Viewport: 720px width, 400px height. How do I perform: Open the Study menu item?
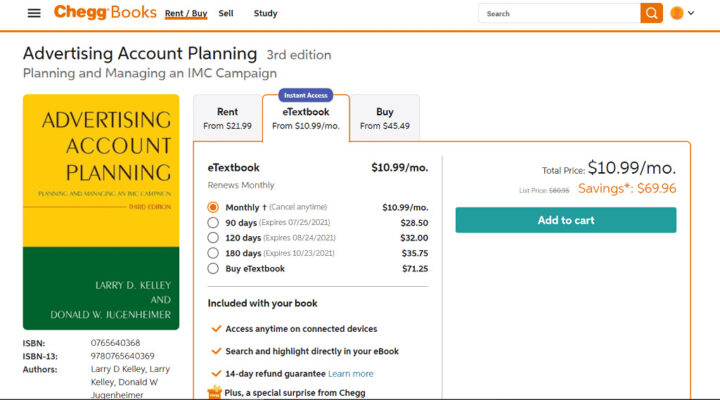pyautogui.click(x=265, y=14)
